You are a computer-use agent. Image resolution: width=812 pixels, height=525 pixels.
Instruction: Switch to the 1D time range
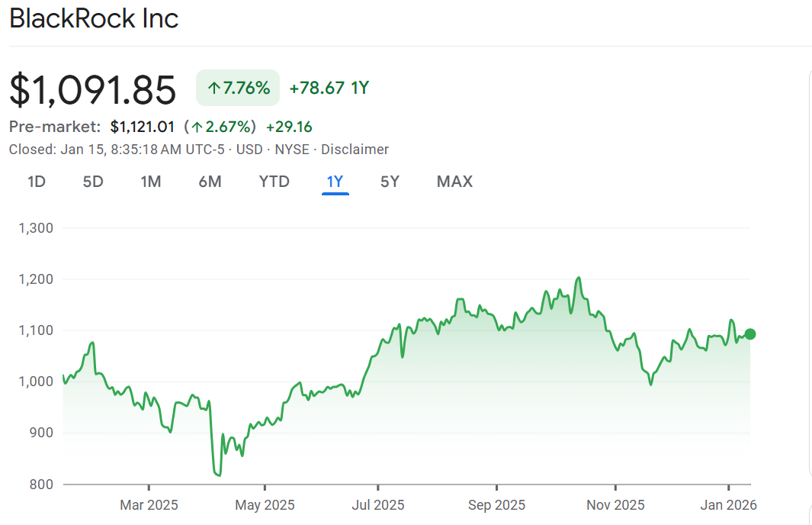point(37,182)
